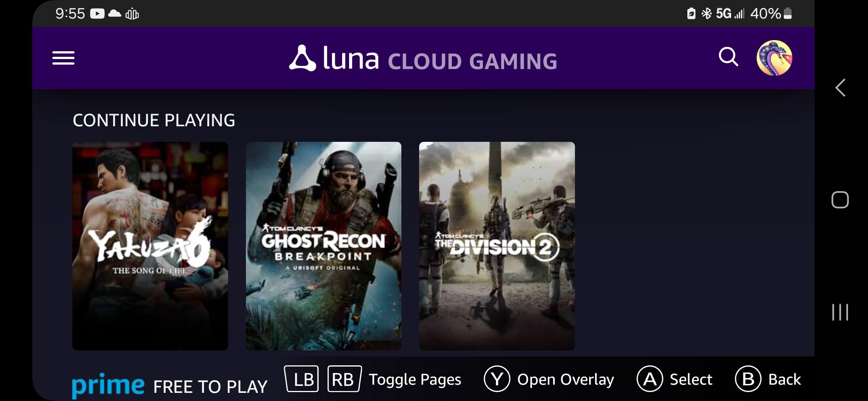Open the hamburger navigation menu
The image size is (868, 401).
point(63,58)
